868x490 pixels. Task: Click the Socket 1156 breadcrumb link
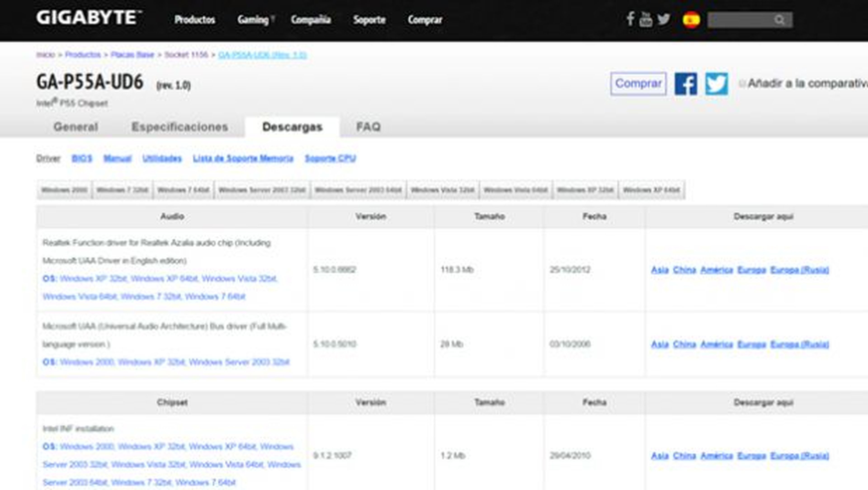(x=186, y=55)
